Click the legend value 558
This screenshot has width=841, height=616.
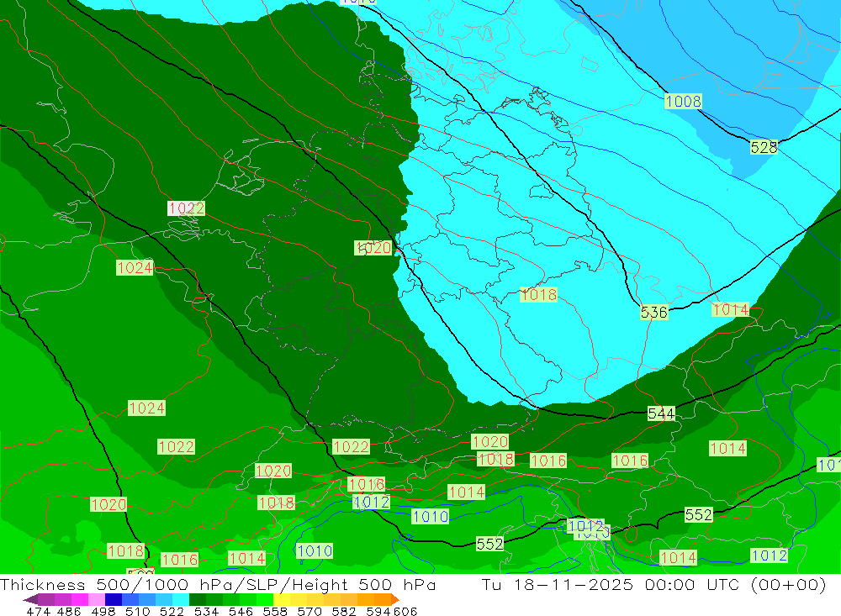click(x=275, y=611)
